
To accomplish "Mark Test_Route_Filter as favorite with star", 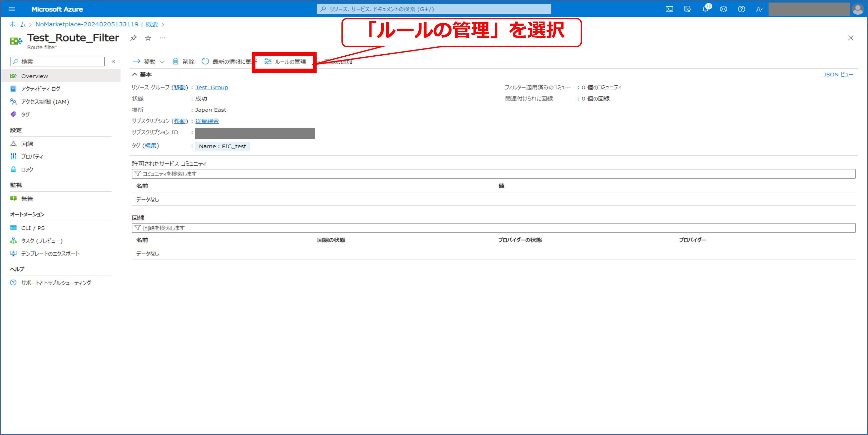I will click(x=148, y=38).
